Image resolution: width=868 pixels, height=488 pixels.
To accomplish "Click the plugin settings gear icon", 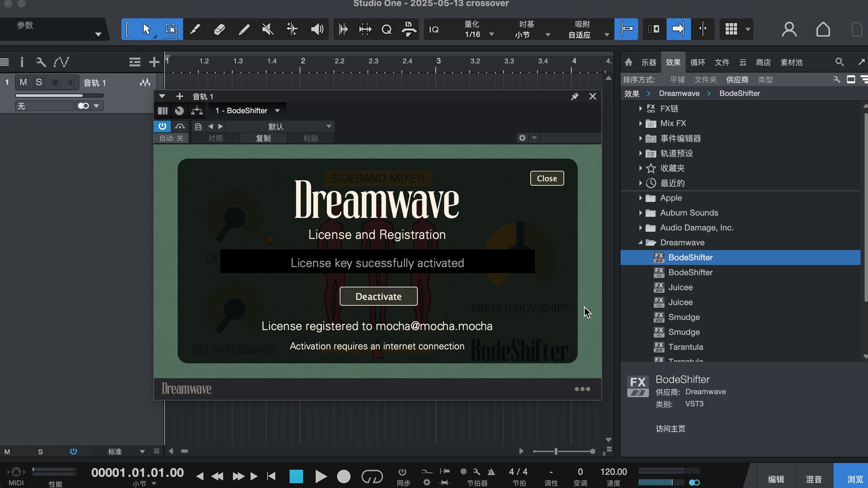I will [x=523, y=138].
